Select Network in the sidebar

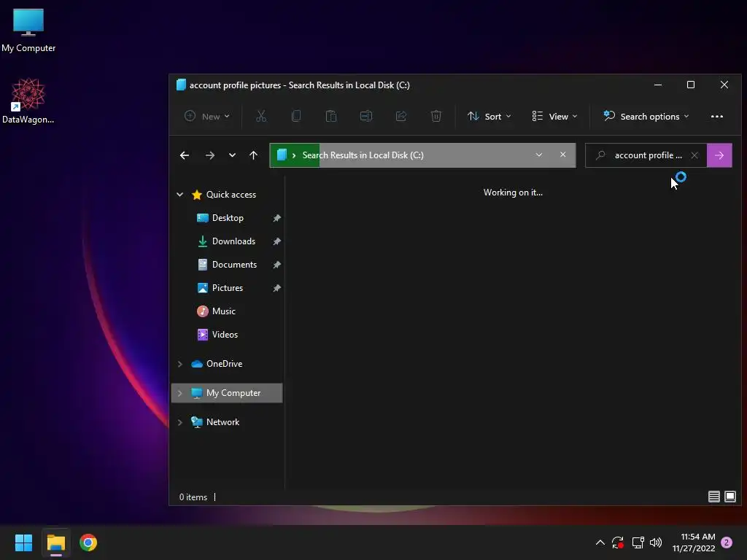click(x=222, y=422)
